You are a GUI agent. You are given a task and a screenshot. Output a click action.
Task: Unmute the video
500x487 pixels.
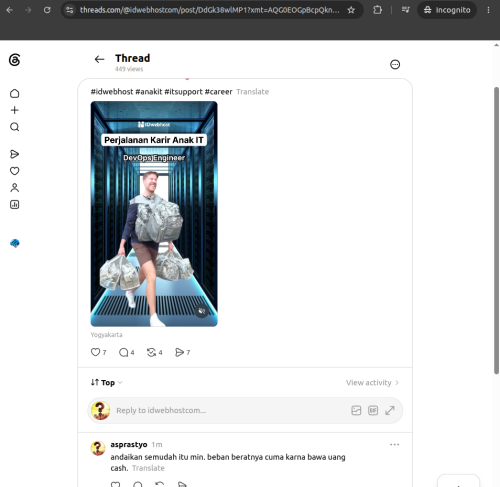(202, 311)
